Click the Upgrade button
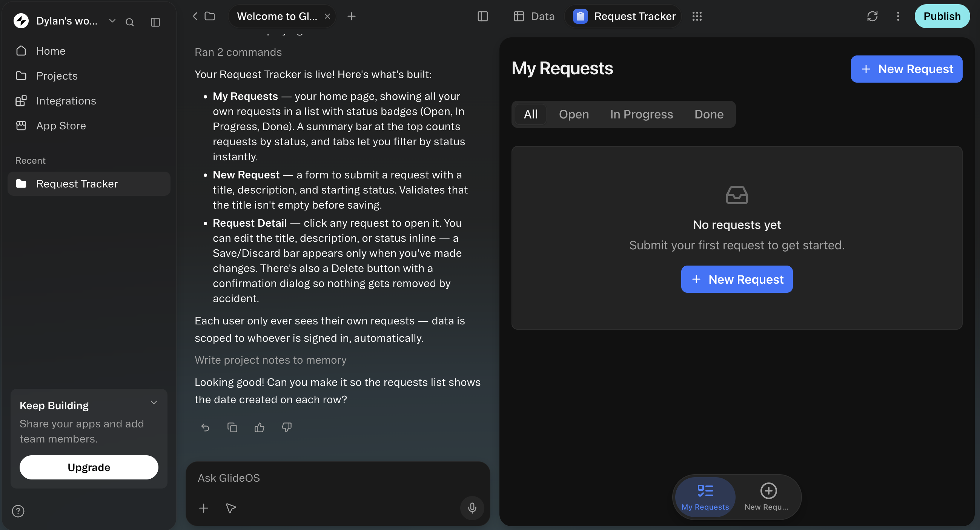980x530 pixels. pos(89,467)
